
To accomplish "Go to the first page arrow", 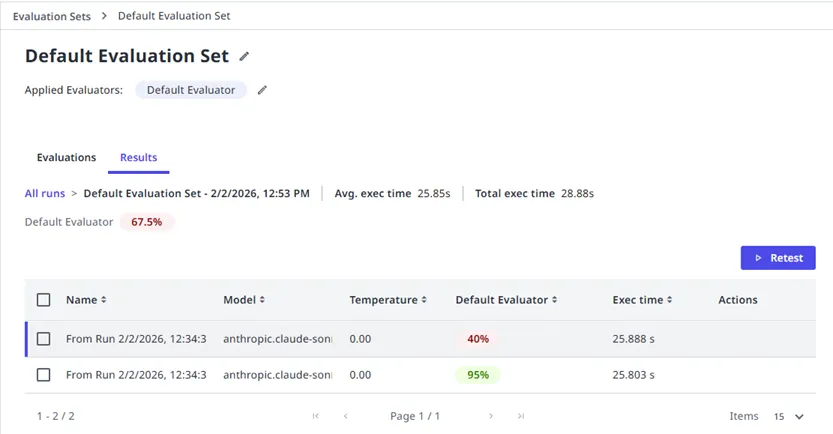I will click(316, 416).
